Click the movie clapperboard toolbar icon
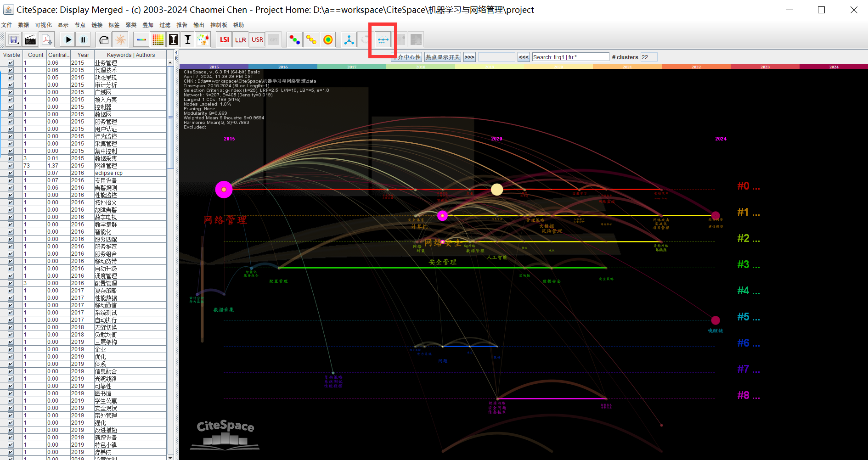The height and width of the screenshot is (460, 868). 30,39
